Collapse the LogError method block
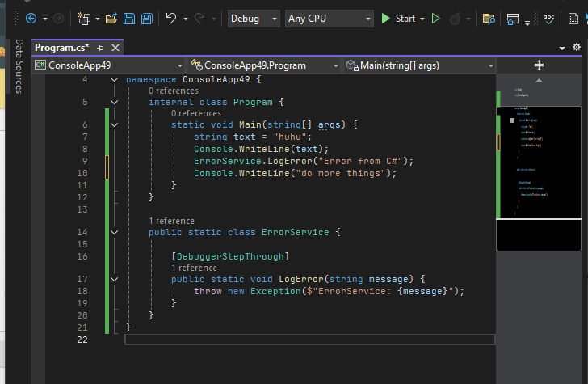The width and height of the screenshot is (588, 384). [x=115, y=279]
